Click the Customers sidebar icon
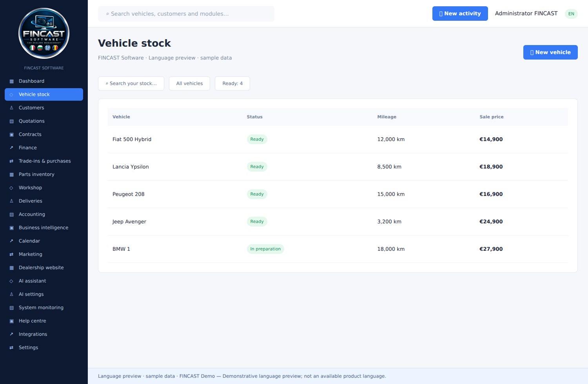Viewport: 588px width, 384px height. point(11,108)
